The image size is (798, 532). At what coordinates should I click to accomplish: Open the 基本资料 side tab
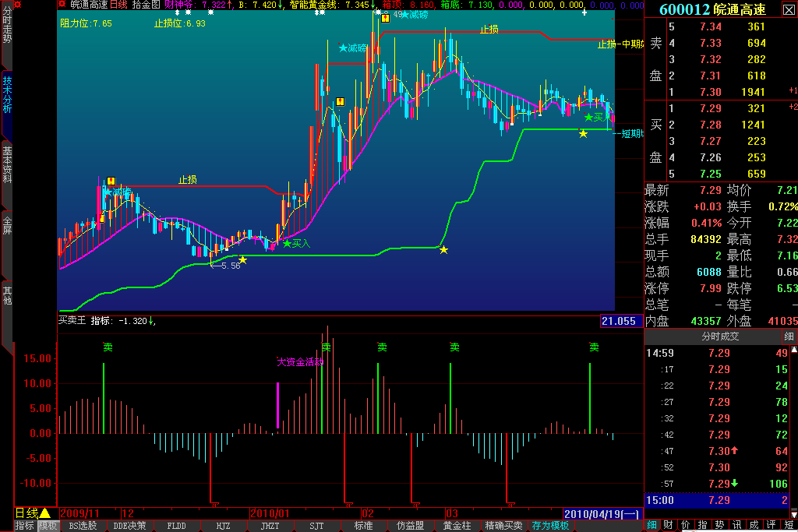point(7,164)
